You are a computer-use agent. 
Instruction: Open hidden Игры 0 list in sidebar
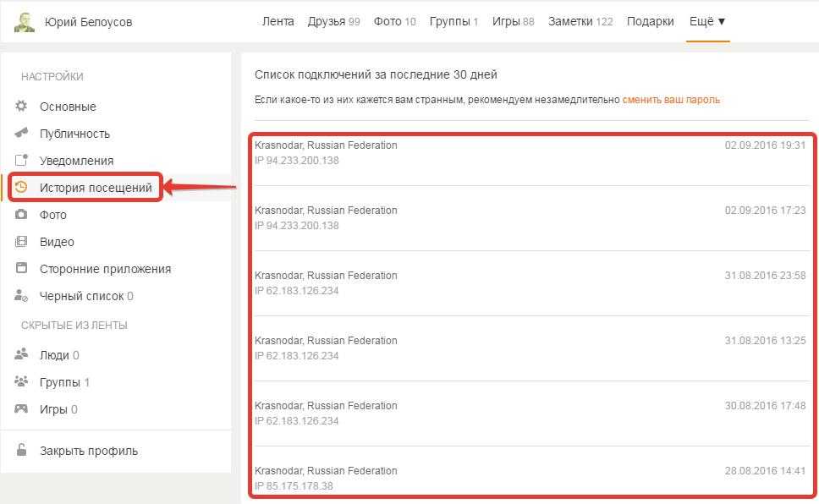click(x=58, y=409)
